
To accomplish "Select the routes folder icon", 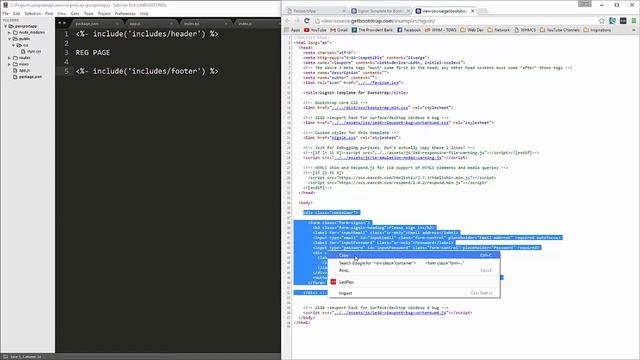I will [x=15, y=58].
